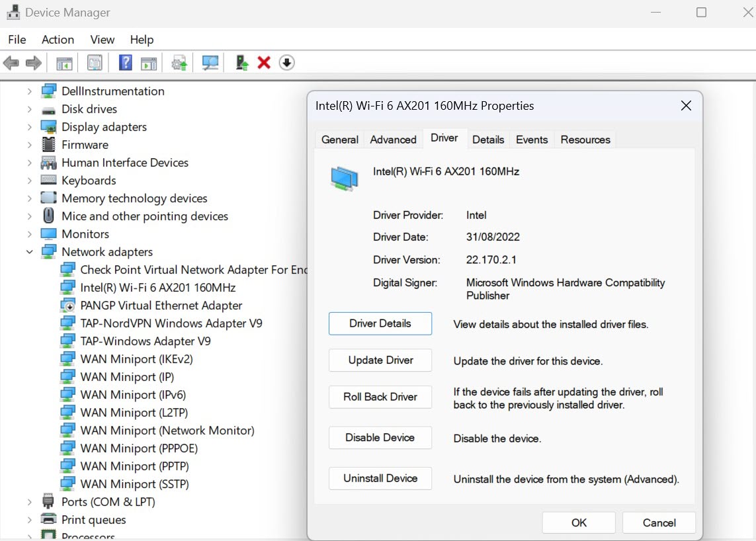Open the Properties toolbar icon
The height and width of the screenshot is (541, 756).
95,63
